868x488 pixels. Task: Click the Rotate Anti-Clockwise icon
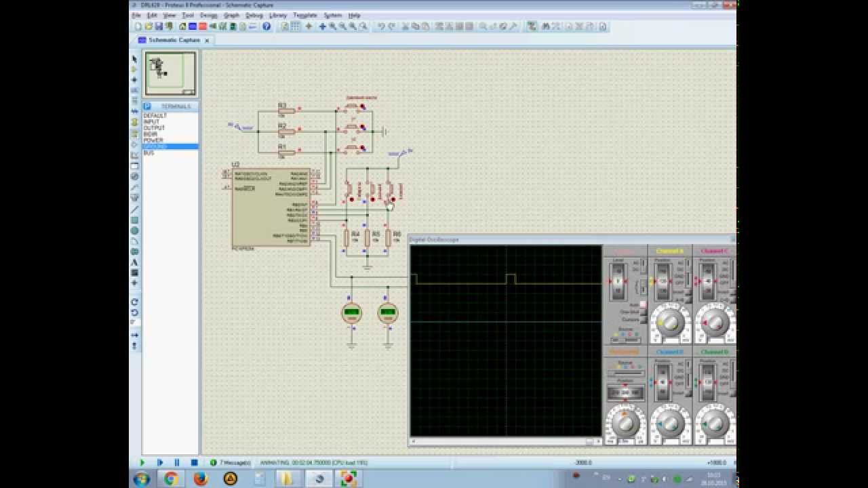tap(134, 312)
